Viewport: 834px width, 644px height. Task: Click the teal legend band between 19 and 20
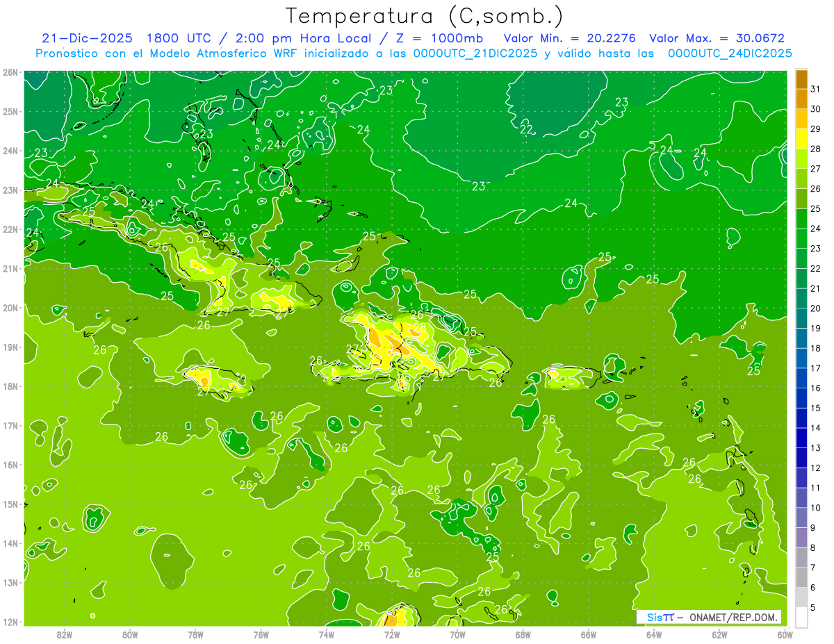[801, 318]
